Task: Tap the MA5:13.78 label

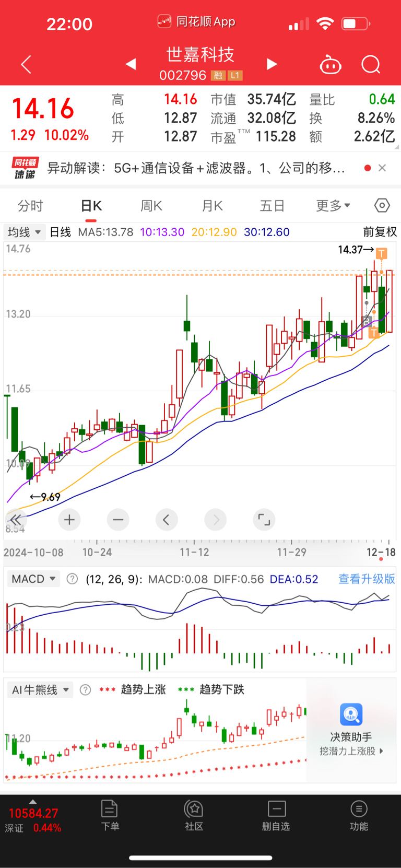Action: [x=105, y=232]
